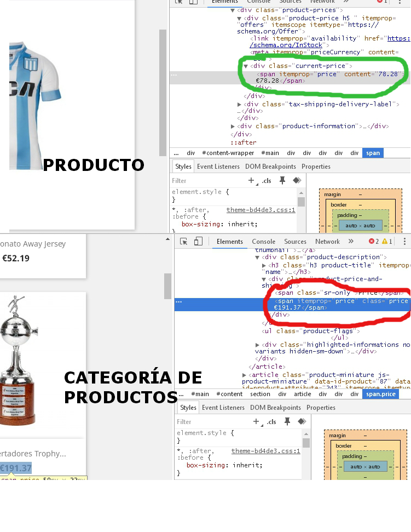411x532 pixels.
Task: Expand the highlighted-informations div node
Action: (257, 345)
